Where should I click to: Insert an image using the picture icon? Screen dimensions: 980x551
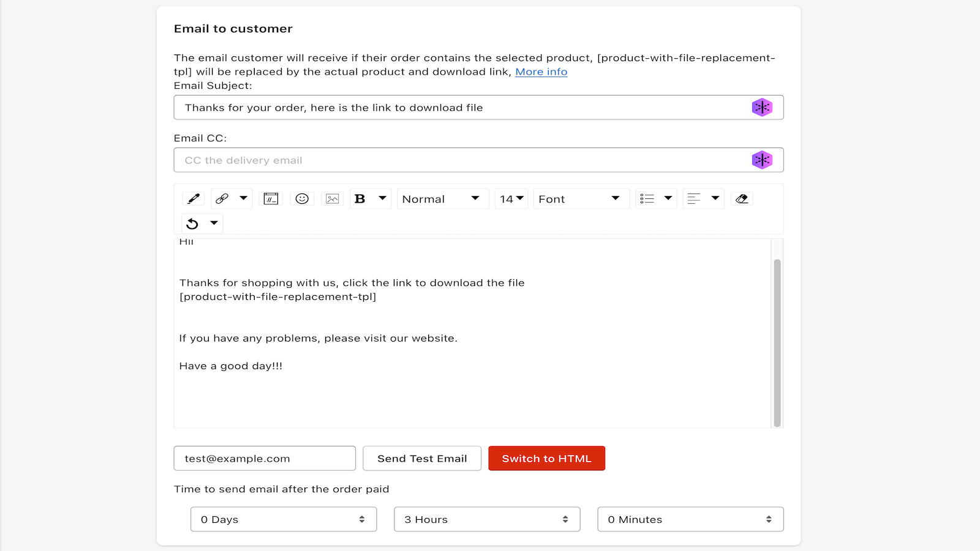click(332, 198)
